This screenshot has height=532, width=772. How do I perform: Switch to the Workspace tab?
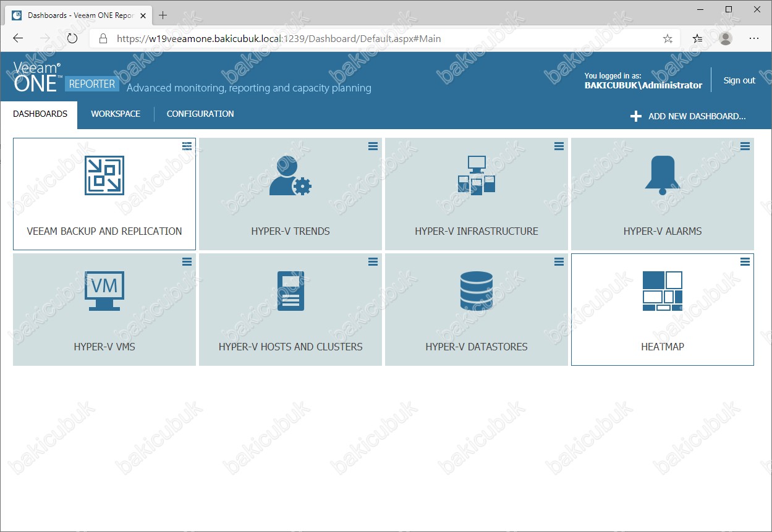[116, 114]
